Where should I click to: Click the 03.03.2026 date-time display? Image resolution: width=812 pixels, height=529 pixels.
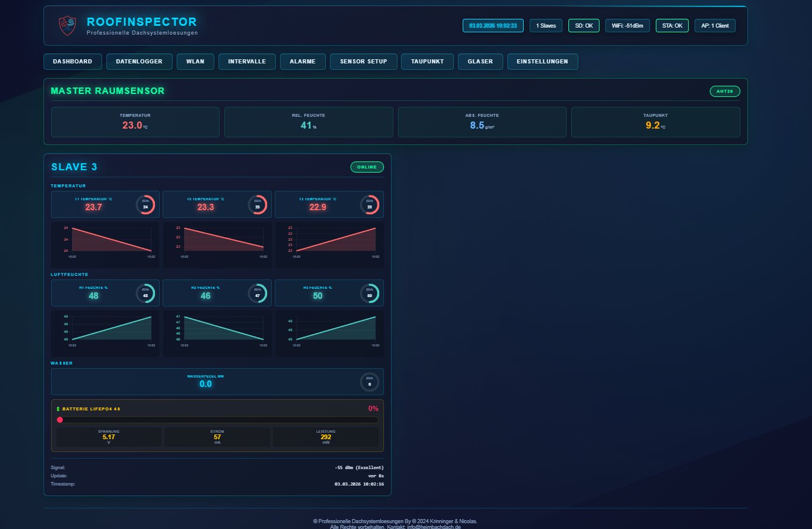[x=493, y=25]
